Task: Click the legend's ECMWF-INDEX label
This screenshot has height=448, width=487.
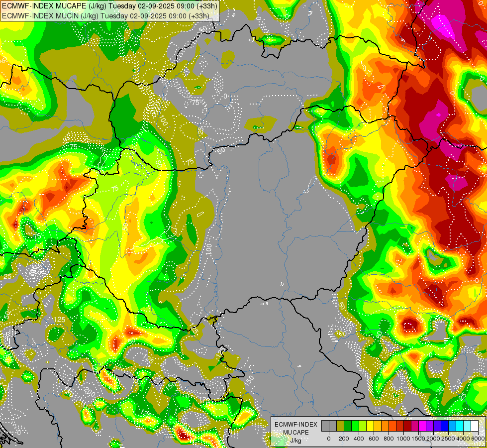Action: tap(296, 425)
